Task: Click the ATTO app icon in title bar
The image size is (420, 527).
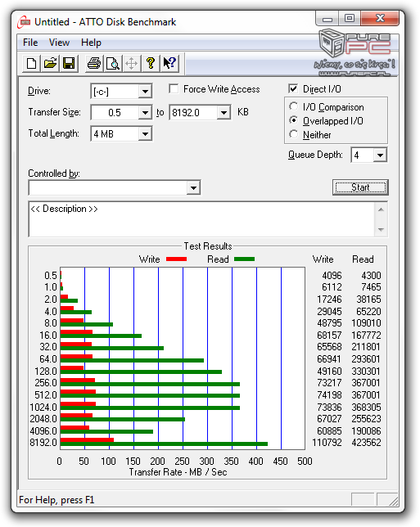Action: point(25,22)
